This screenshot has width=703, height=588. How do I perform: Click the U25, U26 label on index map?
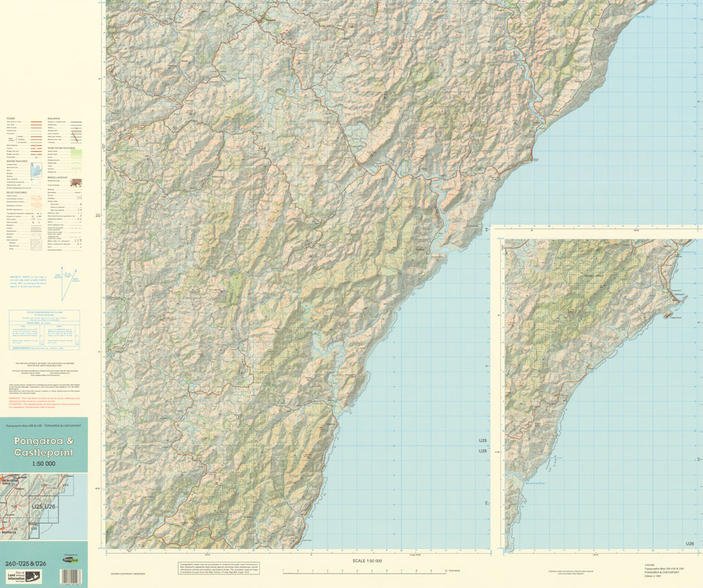click(43, 506)
